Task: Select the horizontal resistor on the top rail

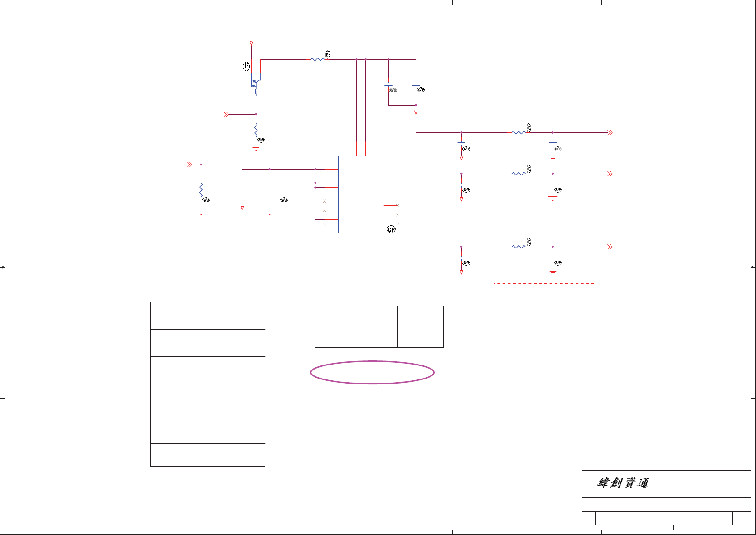Action: click(317, 59)
